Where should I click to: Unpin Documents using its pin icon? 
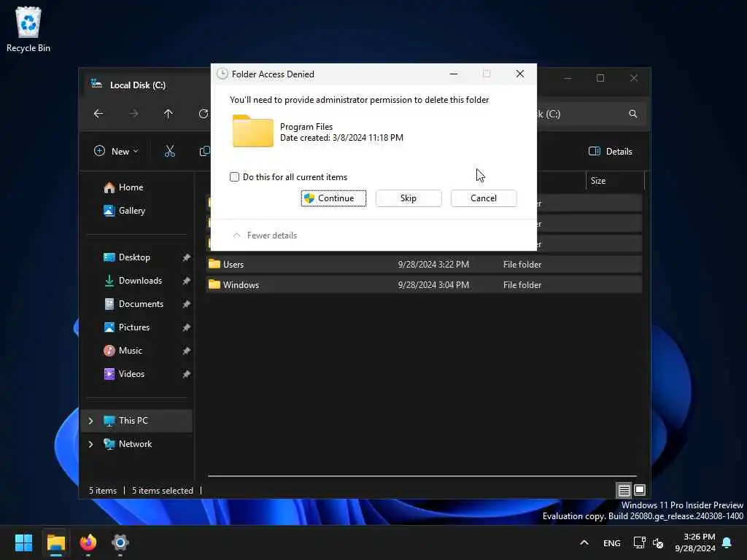[186, 304]
